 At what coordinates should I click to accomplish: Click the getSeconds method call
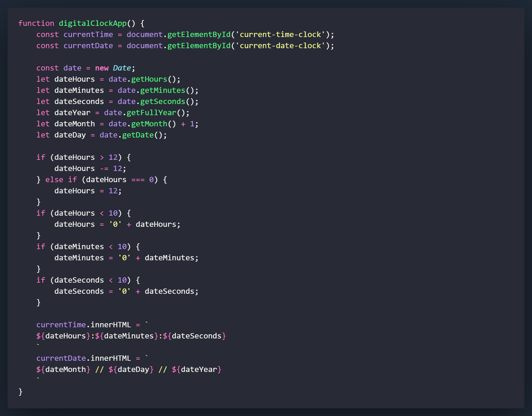163,102
